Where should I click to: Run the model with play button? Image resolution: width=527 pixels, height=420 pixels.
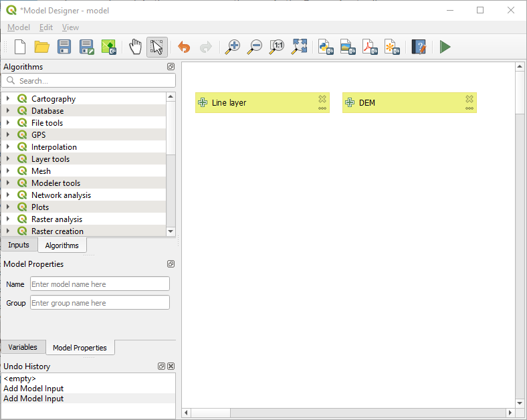click(x=445, y=47)
